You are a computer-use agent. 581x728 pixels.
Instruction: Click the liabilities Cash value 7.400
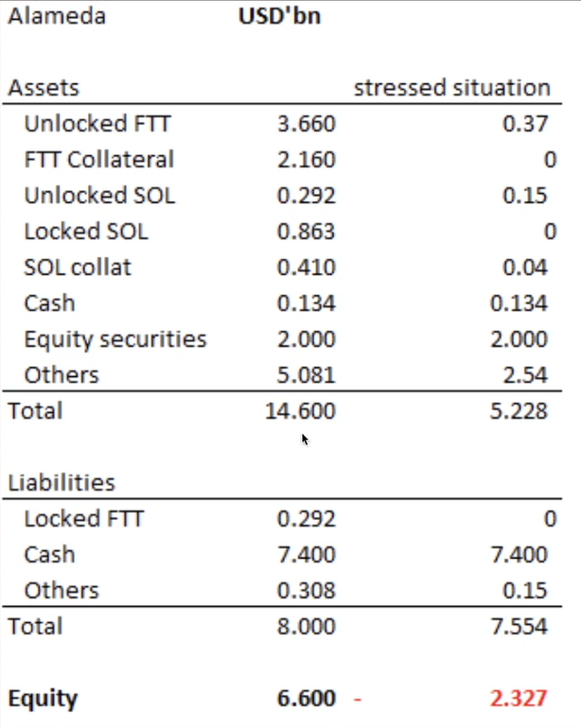point(306,554)
